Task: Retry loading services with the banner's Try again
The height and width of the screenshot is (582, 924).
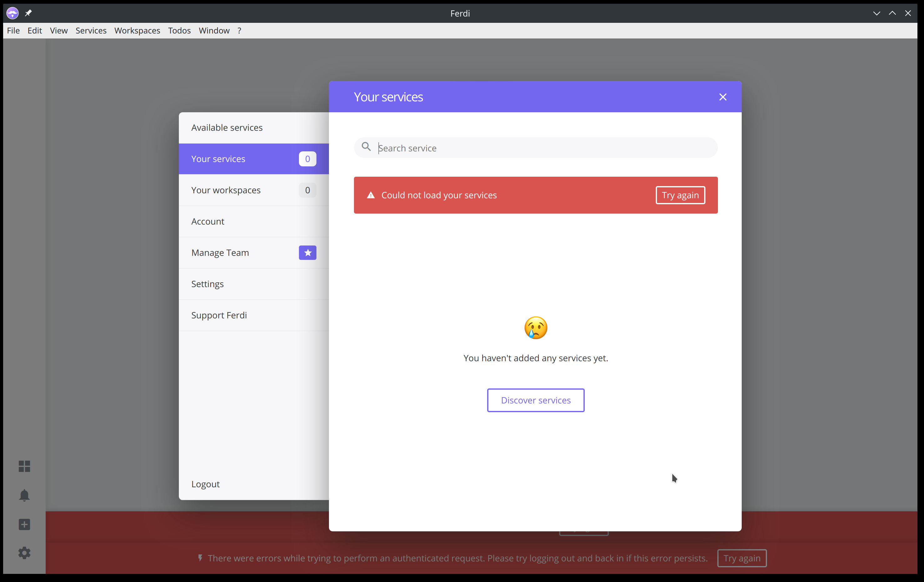Action: tap(680, 195)
